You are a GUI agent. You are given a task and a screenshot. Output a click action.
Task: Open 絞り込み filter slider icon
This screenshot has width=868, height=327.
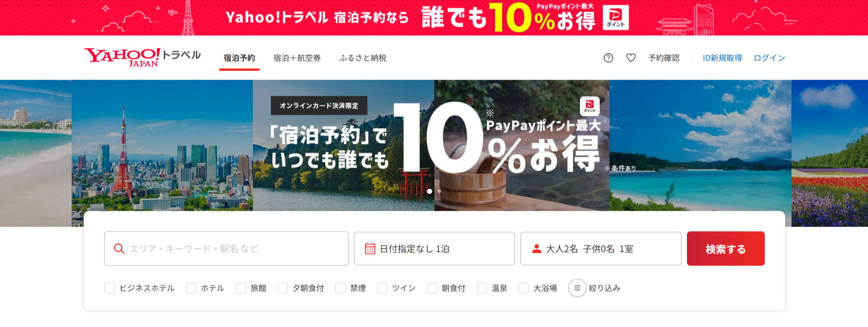click(577, 288)
